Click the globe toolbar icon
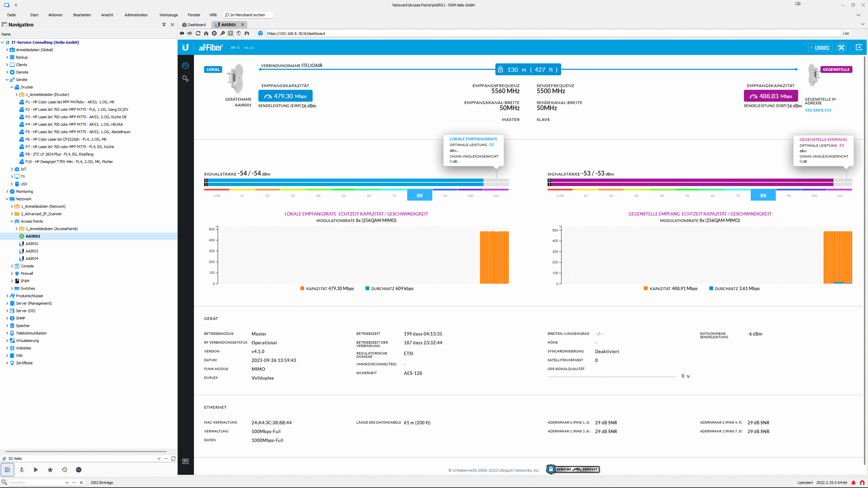868x488 pixels. click(239, 33)
